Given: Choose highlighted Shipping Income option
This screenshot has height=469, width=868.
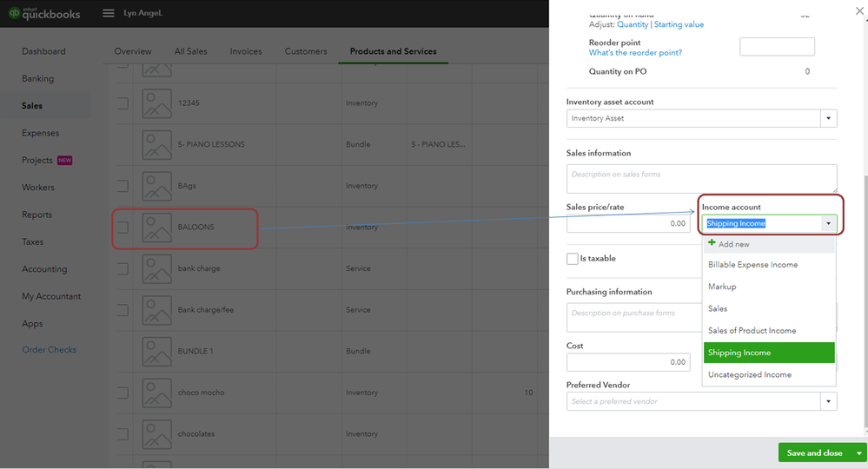Looking at the screenshot, I should pyautogui.click(x=769, y=353).
